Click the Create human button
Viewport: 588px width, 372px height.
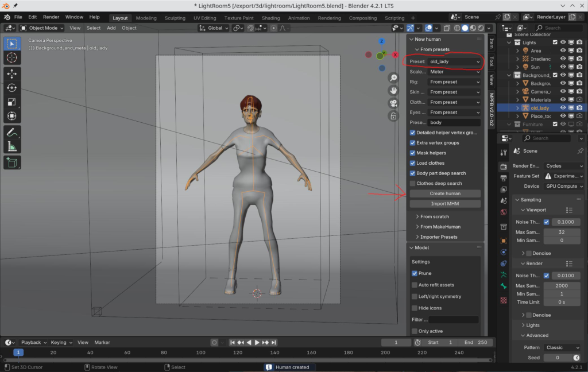tap(445, 193)
